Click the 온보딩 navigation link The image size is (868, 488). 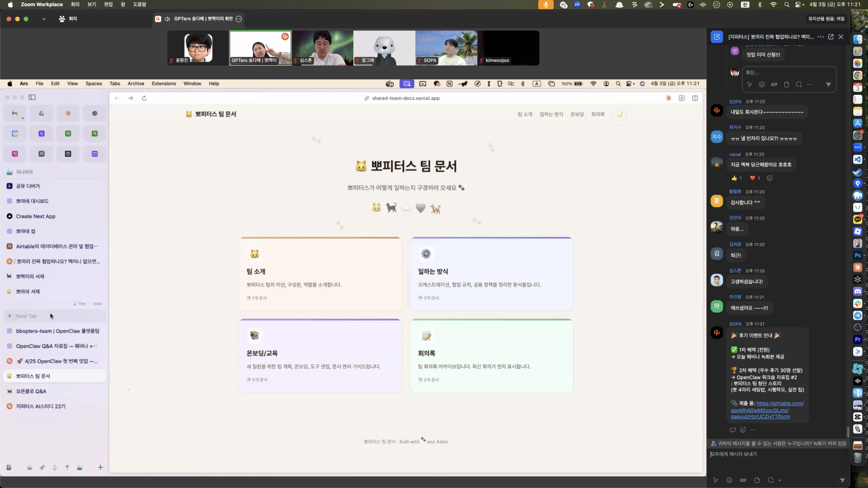coord(577,114)
